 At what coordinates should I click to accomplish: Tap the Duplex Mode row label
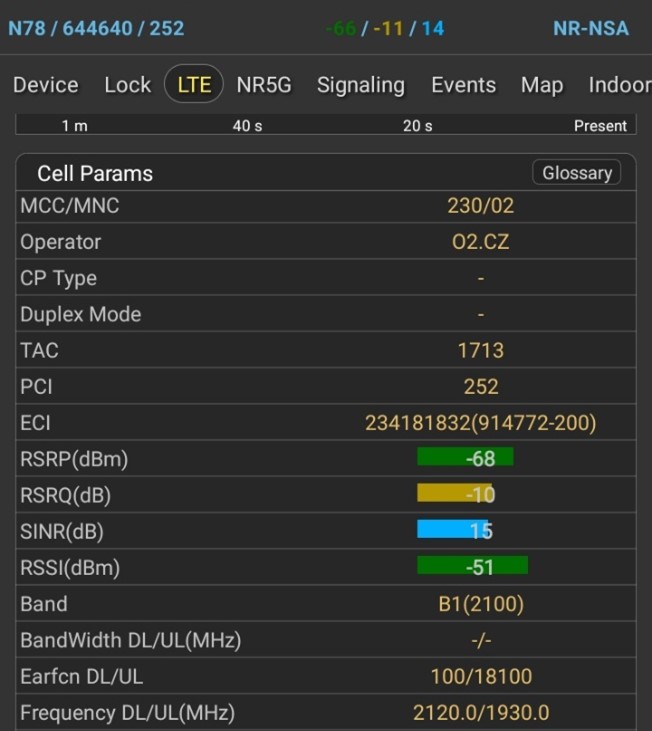point(81,314)
